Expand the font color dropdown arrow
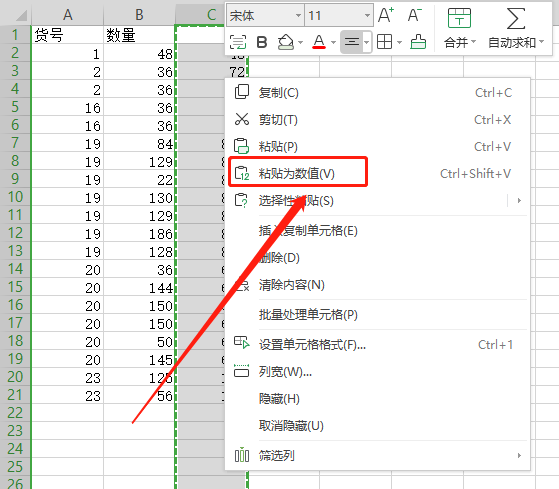This screenshot has width=559, height=489. point(333,42)
